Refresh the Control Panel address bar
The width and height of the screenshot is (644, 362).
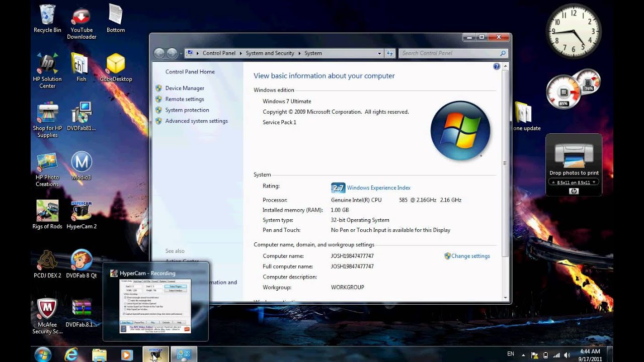pos(390,53)
